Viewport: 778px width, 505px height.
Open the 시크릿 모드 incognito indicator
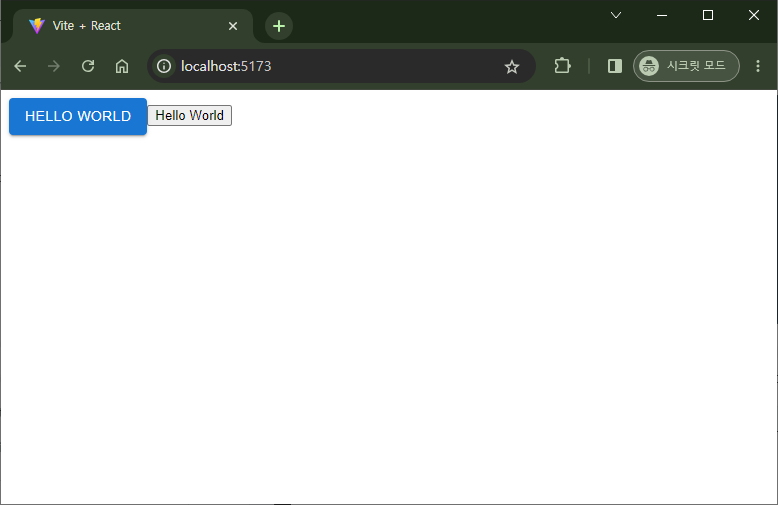pyautogui.click(x=686, y=66)
